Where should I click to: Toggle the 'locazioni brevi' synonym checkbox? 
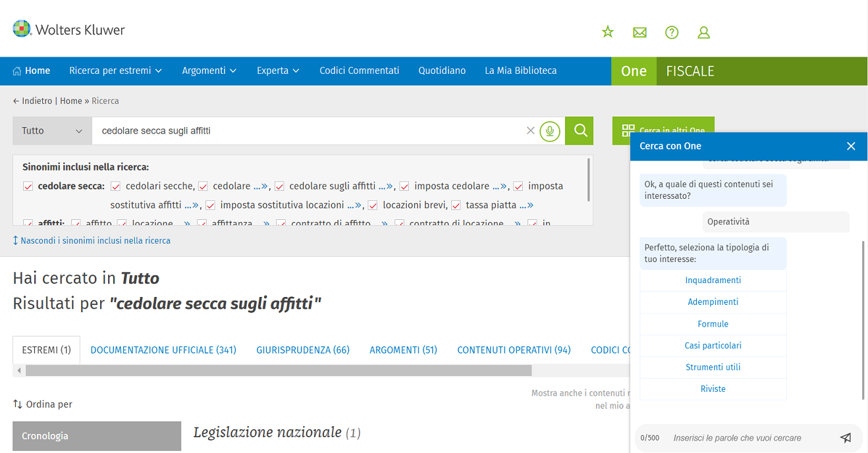pyautogui.click(x=373, y=205)
